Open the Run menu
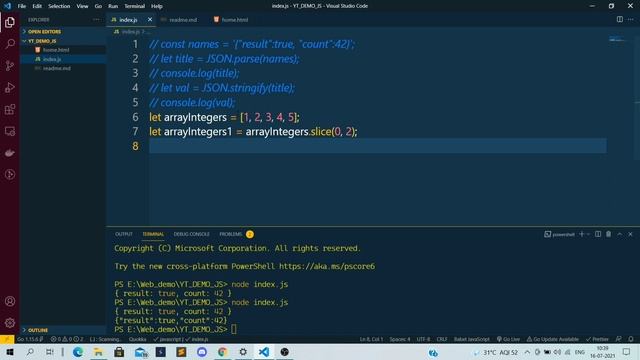This screenshot has width=640, height=360. [x=113, y=6]
